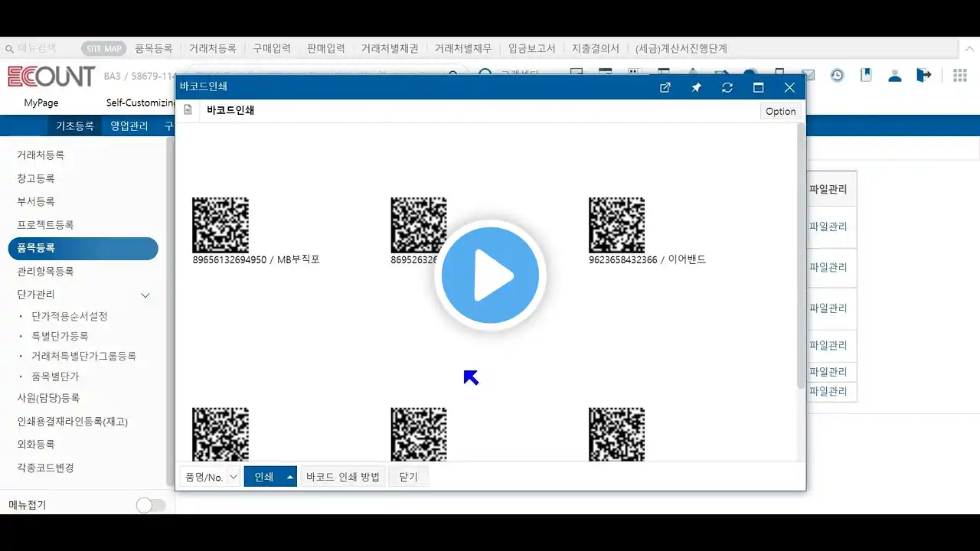Open the recent history clock icon

(838, 75)
